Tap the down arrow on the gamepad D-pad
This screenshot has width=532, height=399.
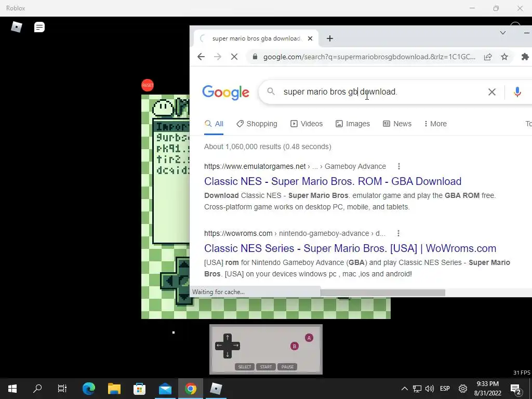(228, 354)
